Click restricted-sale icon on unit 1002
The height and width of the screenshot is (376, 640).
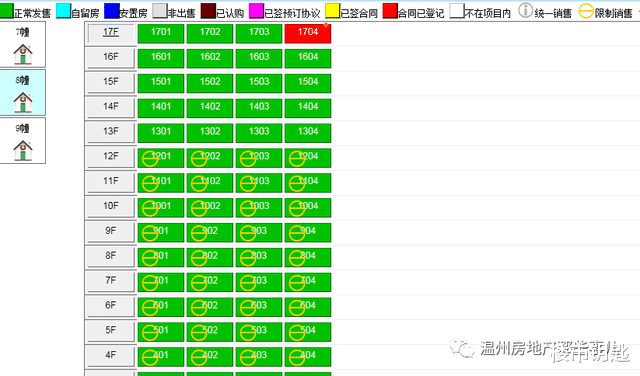coord(199,209)
